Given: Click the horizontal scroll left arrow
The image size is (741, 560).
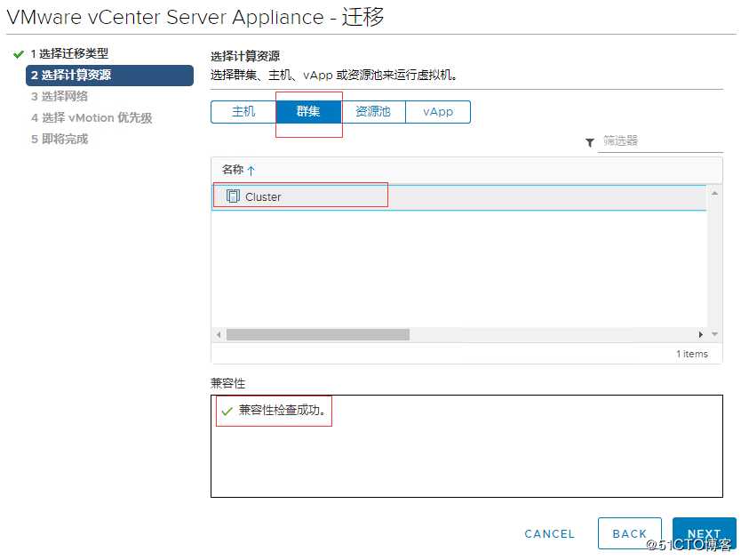Looking at the screenshot, I should (219, 335).
